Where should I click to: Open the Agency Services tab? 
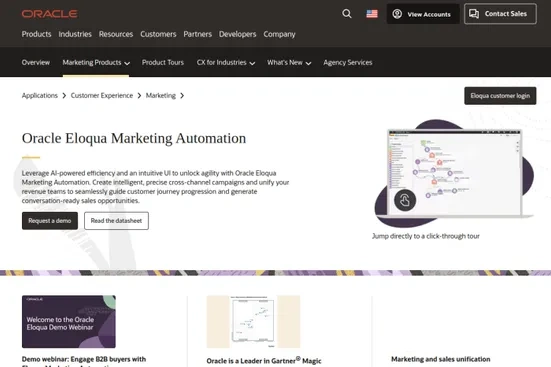(348, 63)
